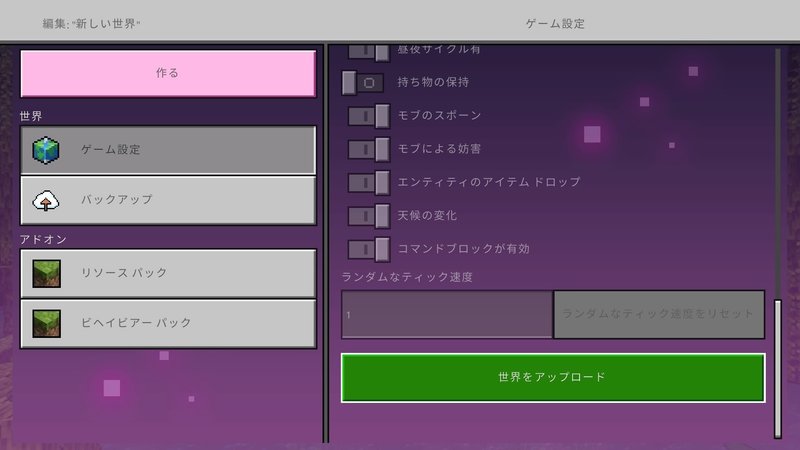The width and height of the screenshot is (800, 450).
Task: Click ランダムなティック速度をリセット button
Action: (x=659, y=314)
